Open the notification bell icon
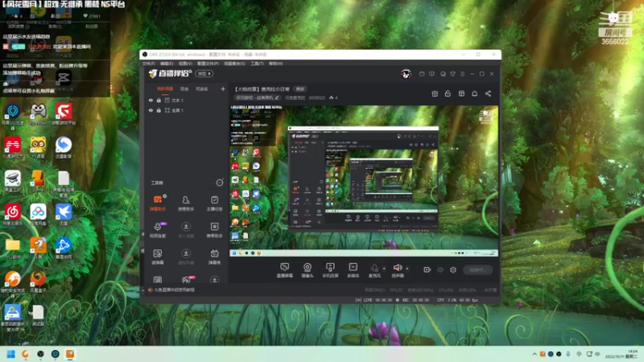644x362 pixels. tap(474, 93)
